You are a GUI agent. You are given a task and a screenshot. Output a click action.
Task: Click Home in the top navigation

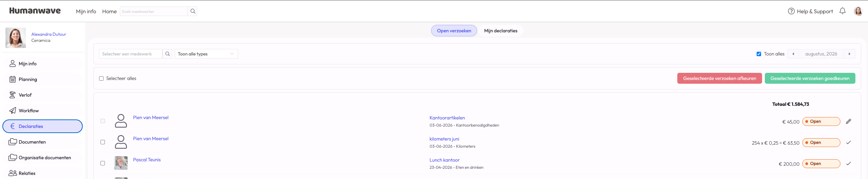click(109, 11)
